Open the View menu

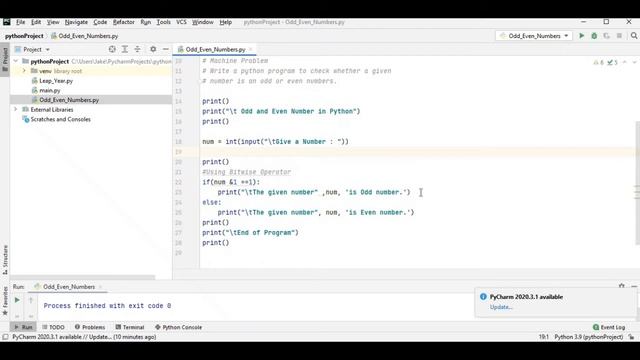(x=53, y=22)
